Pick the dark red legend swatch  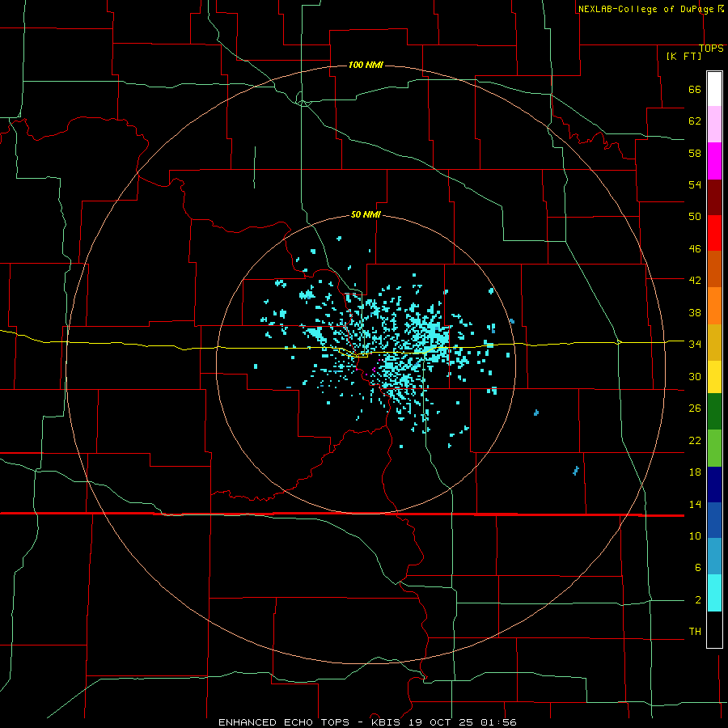[x=714, y=197]
